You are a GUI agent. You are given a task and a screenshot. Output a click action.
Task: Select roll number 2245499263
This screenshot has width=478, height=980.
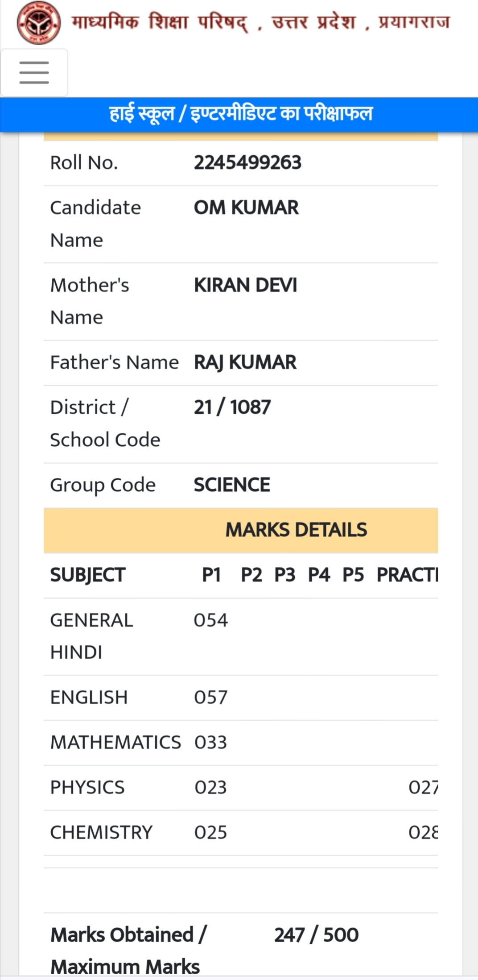click(x=247, y=162)
